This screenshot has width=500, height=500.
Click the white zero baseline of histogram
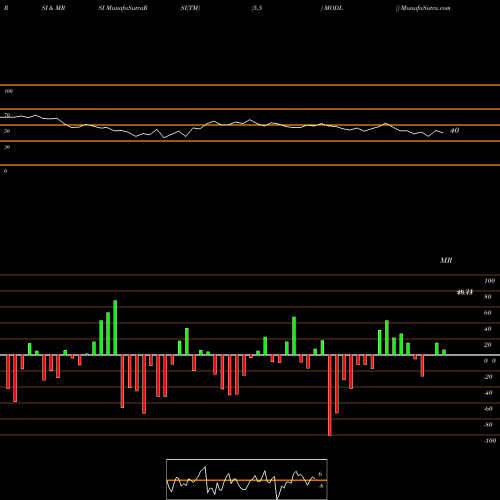coord(250,355)
